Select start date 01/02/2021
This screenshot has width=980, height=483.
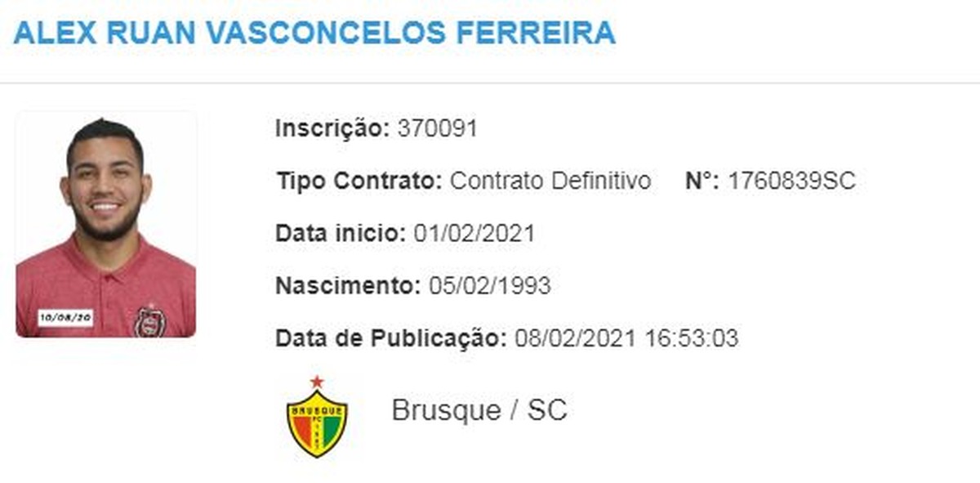click(x=474, y=233)
